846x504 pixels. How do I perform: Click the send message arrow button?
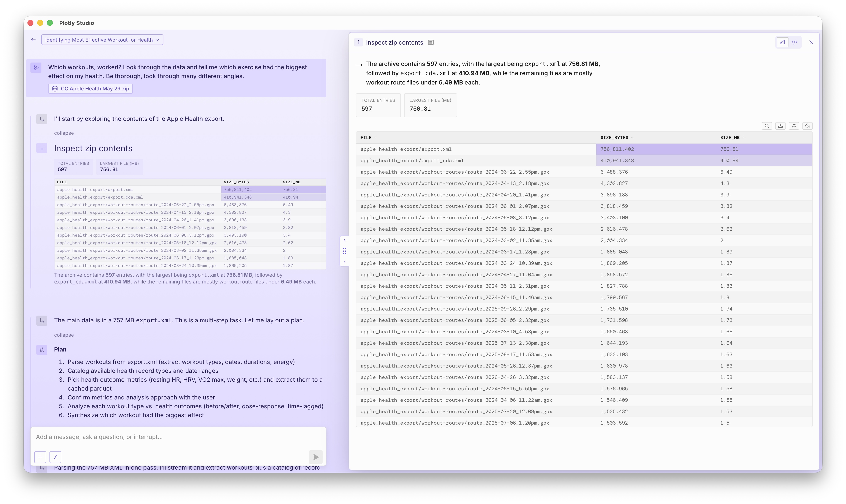[316, 457]
